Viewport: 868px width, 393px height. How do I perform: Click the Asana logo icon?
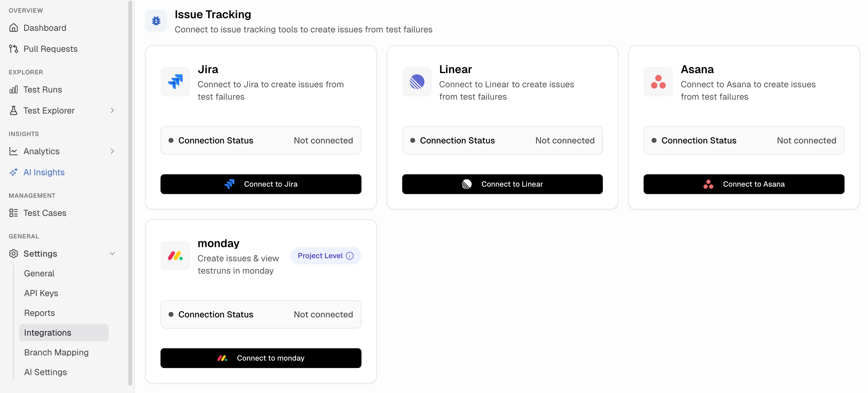pos(658,82)
